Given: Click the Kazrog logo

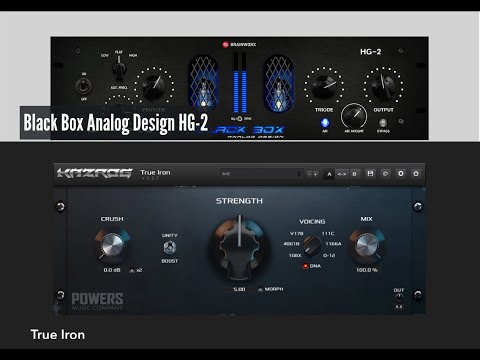Looking at the screenshot, I should [94, 173].
